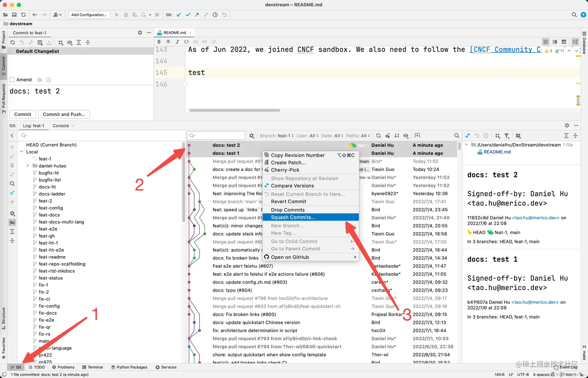Enable the Amend checkbox
This screenshot has width=588, height=378.
click(x=12, y=80)
